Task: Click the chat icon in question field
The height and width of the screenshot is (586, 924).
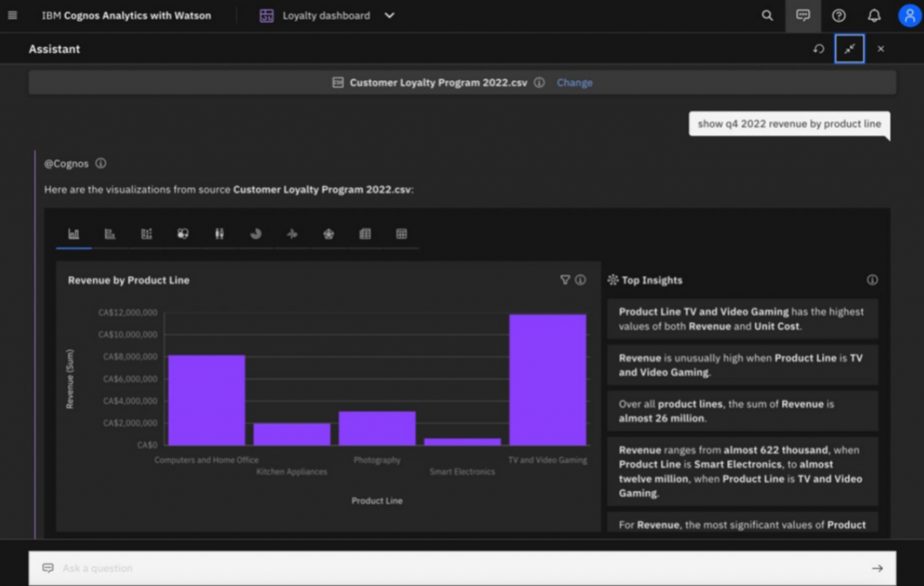Action: [48, 568]
